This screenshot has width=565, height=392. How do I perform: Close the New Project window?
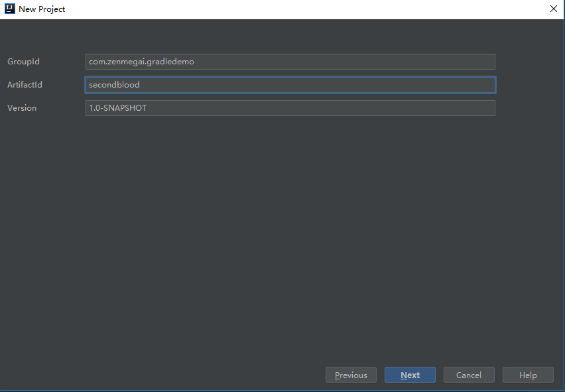point(554,9)
